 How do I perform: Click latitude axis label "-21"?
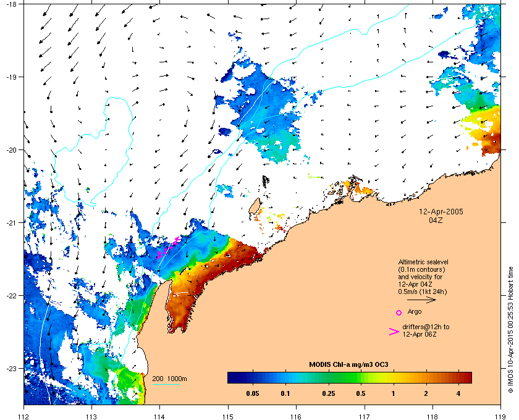coord(11,223)
